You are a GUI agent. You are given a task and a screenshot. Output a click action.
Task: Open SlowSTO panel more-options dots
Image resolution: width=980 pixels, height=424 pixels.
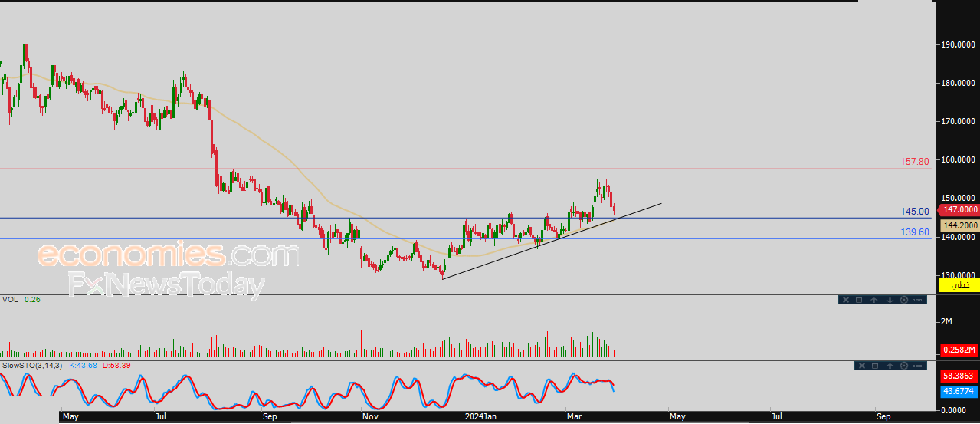click(917, 366)
